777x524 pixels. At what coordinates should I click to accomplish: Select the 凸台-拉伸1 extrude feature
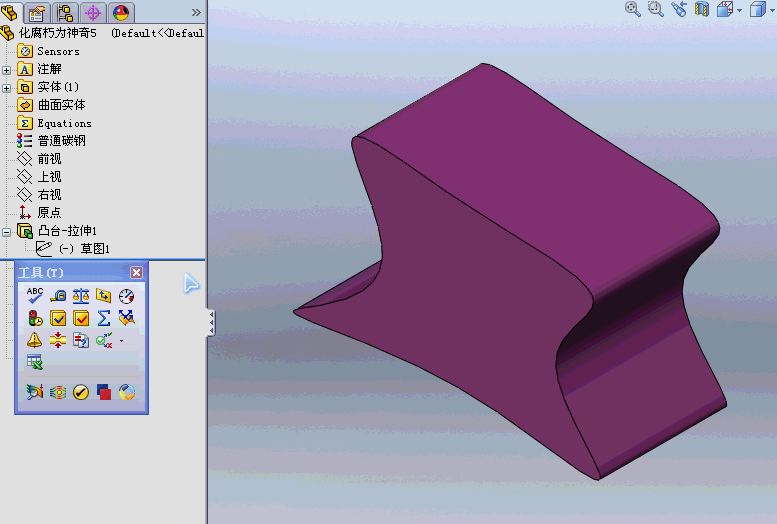(67, 231)
